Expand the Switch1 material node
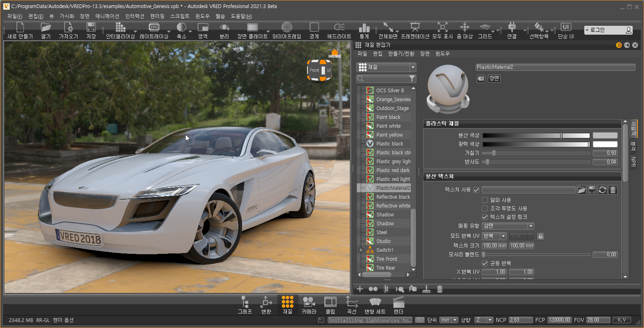Viewport: 644px width, 328px height. pos(361,250)
